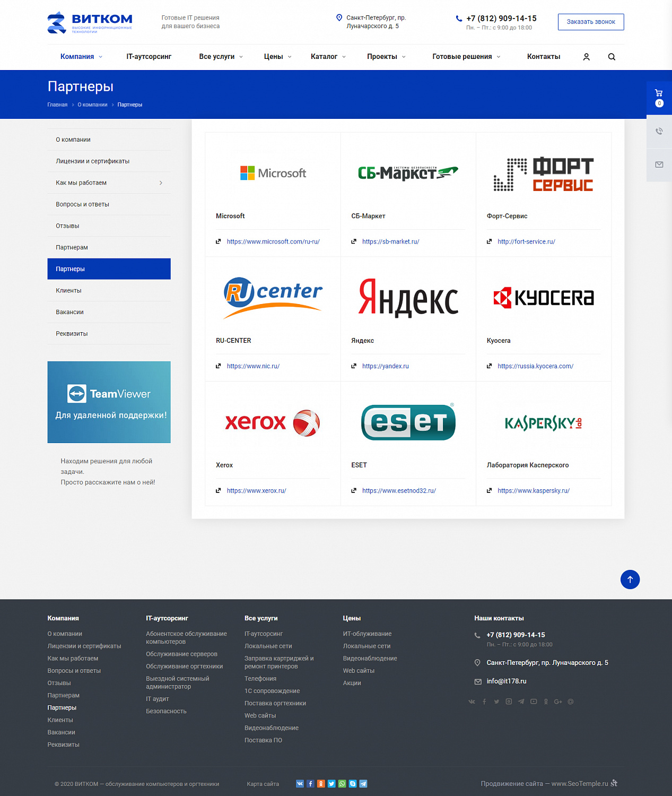Click the TeamViewer remote support banner
Image resolution: width=672 pixels, height=796 pixels.
(109, 402)
